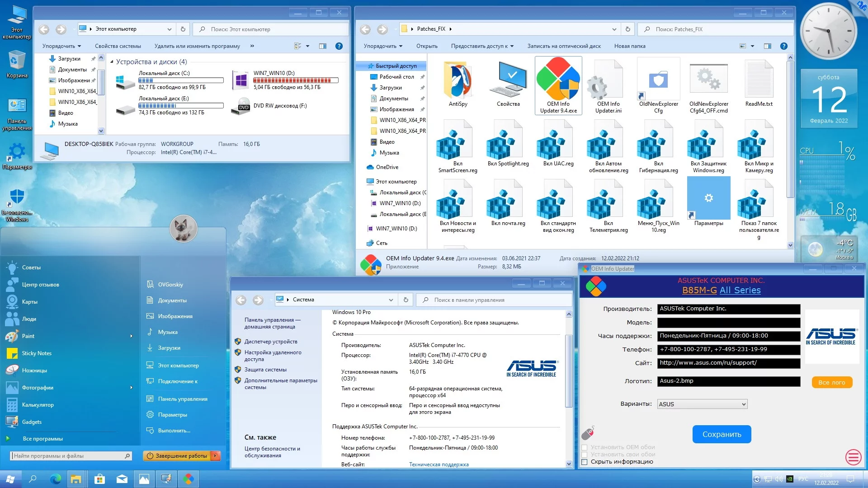Toggle Установить OEM обои checkbox
Viewport: 868px width, 488px height.
tap(585, 447)
